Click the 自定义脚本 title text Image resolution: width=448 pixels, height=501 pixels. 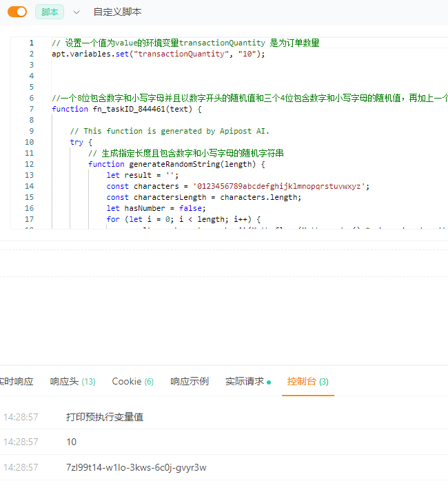117,12
